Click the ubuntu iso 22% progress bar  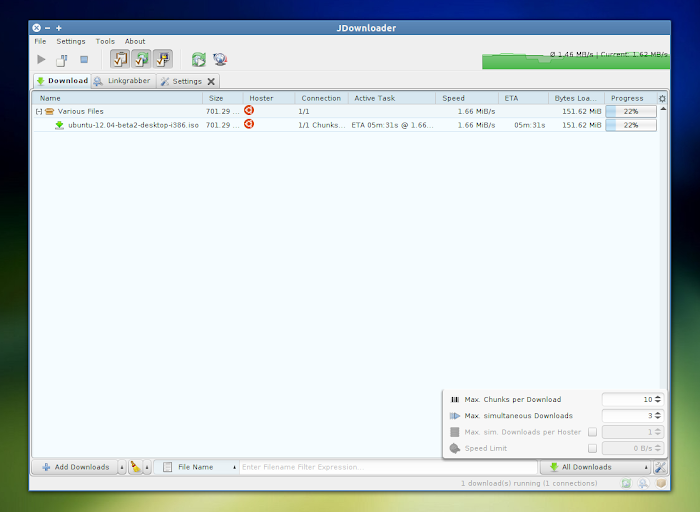(631, 125)
